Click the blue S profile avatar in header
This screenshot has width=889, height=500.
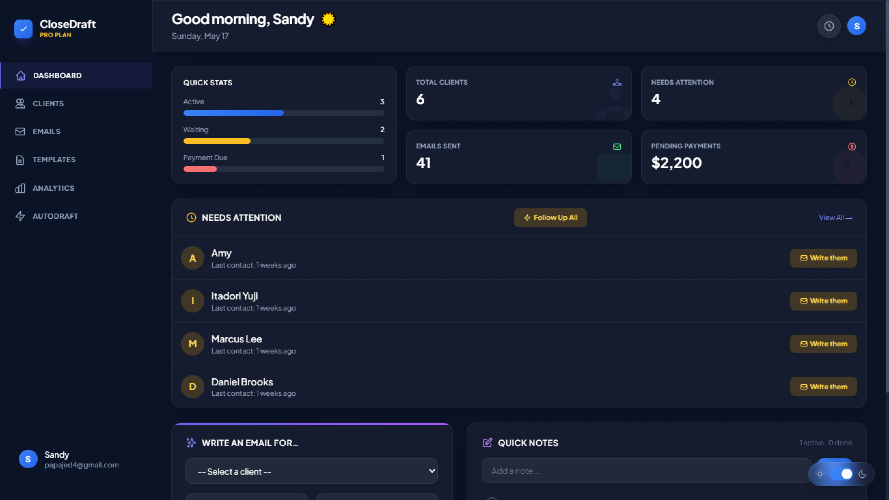pos(856,26)
